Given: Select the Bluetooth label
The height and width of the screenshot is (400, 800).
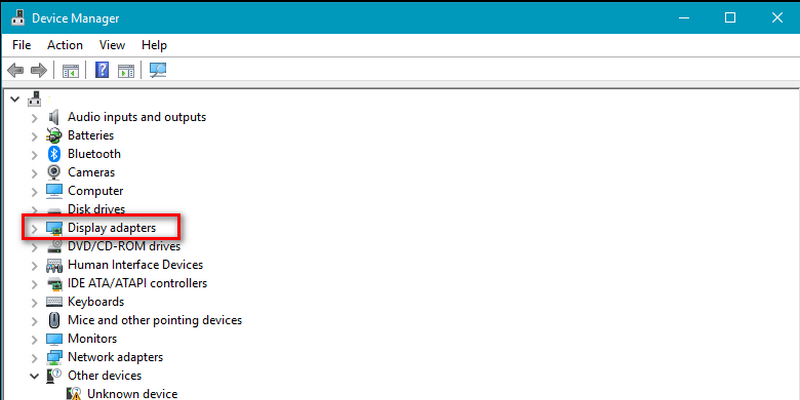Looking at the screenshot, I should point(94,154).
